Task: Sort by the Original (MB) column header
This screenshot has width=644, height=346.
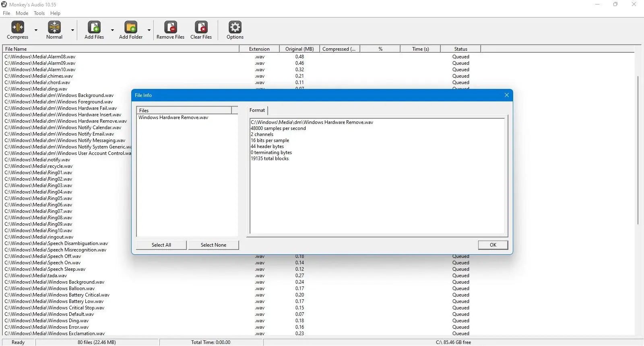Action: [299, 49]
